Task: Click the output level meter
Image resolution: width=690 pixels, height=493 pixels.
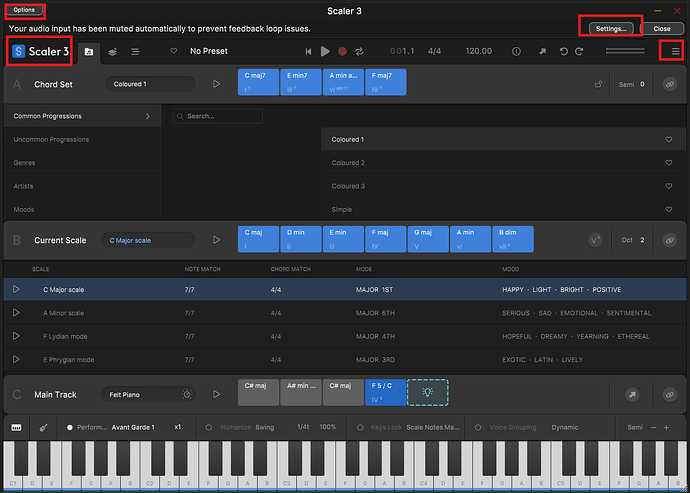Action: point(625,51)
